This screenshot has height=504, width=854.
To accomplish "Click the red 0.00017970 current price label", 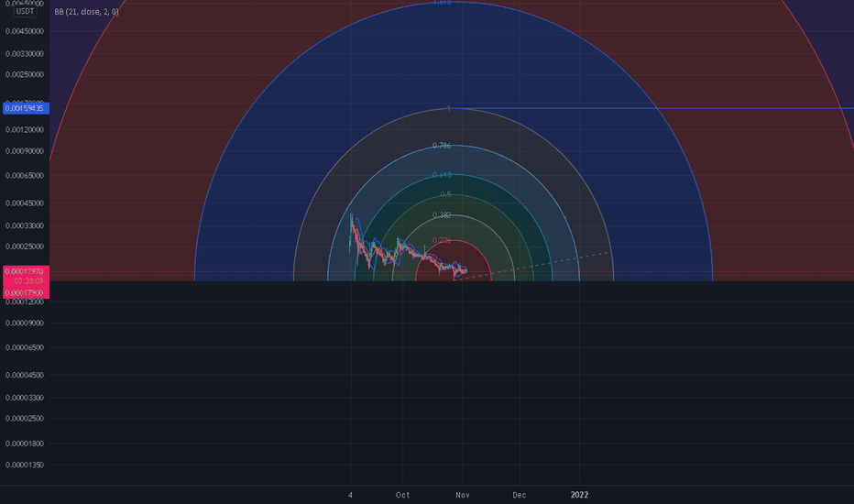I will [x=26, y=271].
